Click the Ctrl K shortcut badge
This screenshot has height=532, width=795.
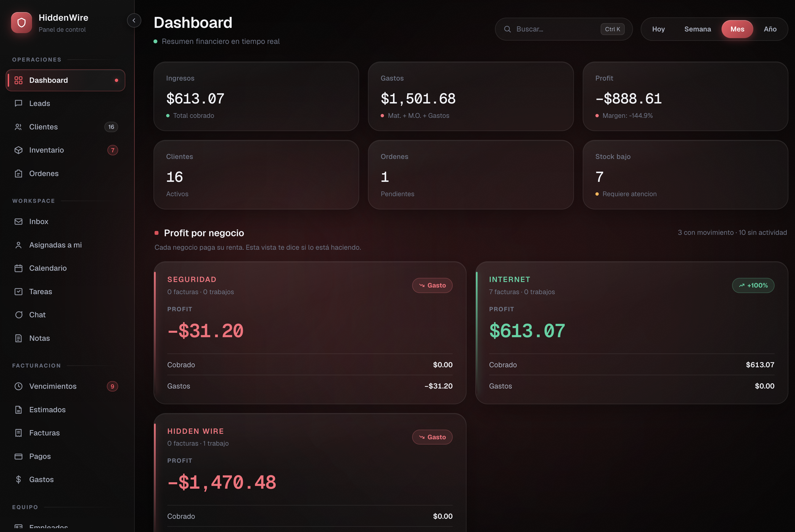612,29
